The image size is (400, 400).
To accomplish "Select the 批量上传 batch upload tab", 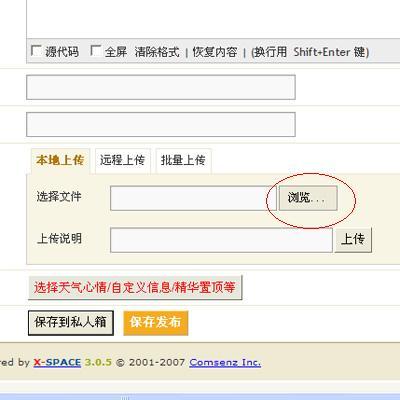I will click(183, 161).
